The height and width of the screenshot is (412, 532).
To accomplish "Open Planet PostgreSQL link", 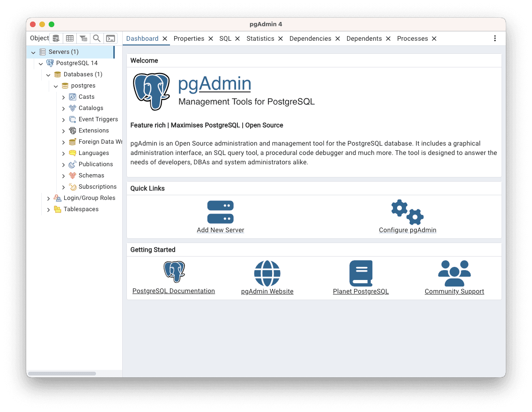I will click(x=361, y=291).
